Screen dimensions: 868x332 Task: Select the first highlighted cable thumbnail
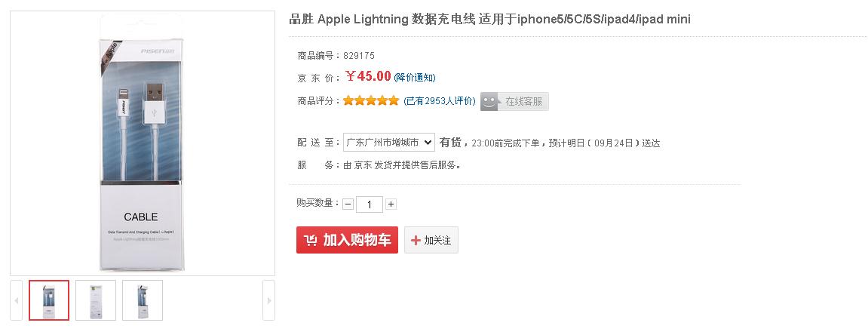[x=49, y=300]
